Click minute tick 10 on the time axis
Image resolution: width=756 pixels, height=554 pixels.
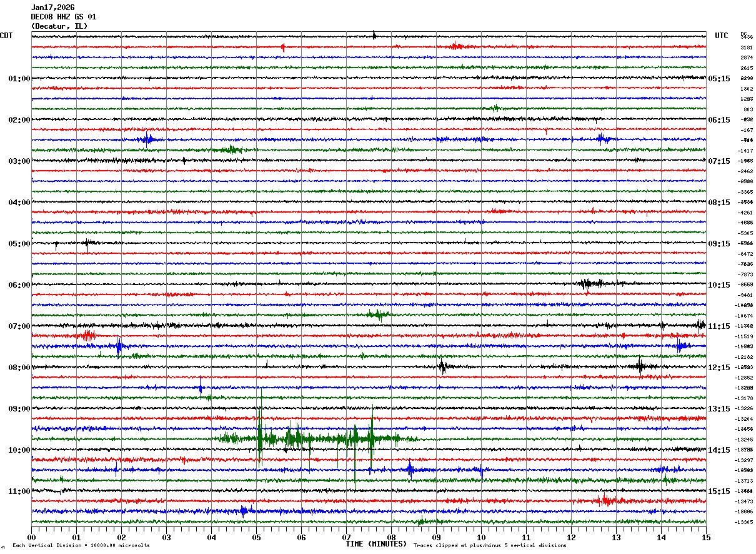point(481,537)
